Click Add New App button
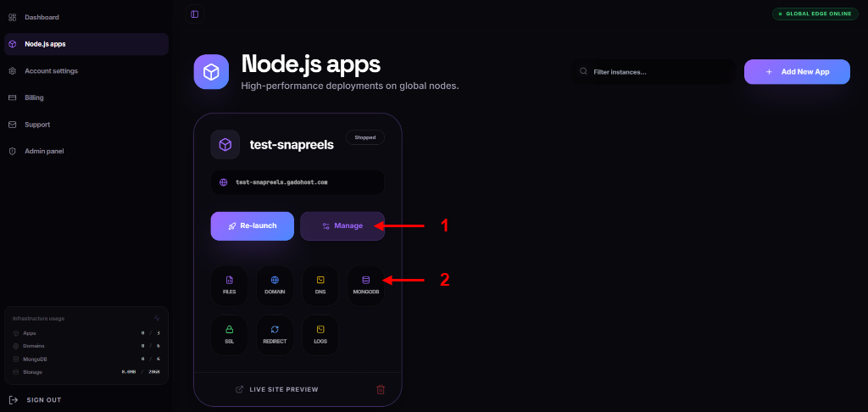 [797, 72]
